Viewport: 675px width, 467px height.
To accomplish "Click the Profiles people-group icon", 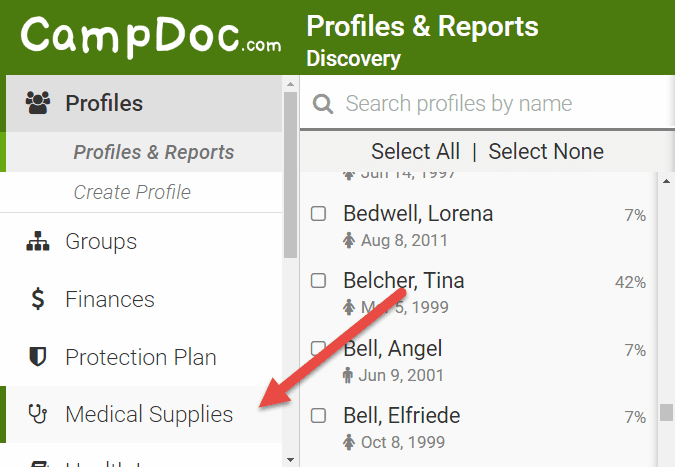I will click(38, 103).
